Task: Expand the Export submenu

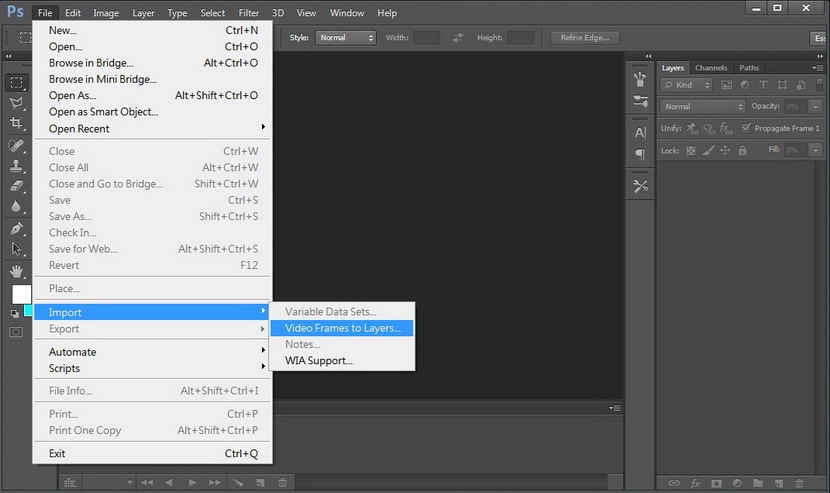Action: coord(153,328)
